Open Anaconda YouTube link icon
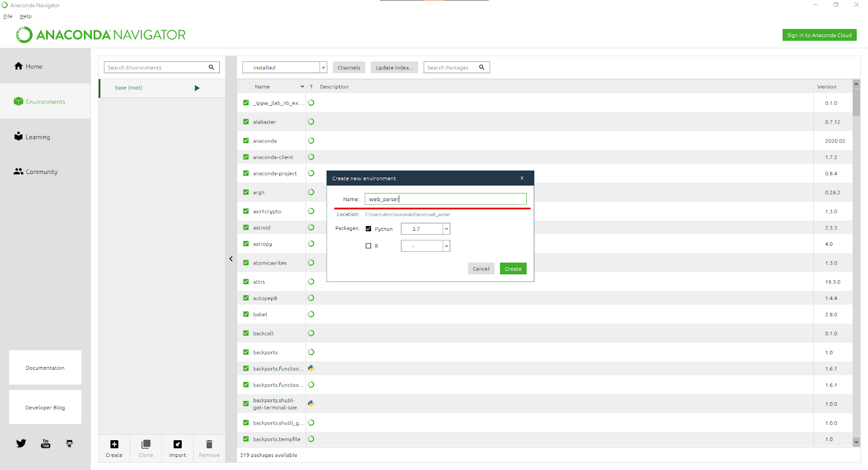 coord(46,443)
